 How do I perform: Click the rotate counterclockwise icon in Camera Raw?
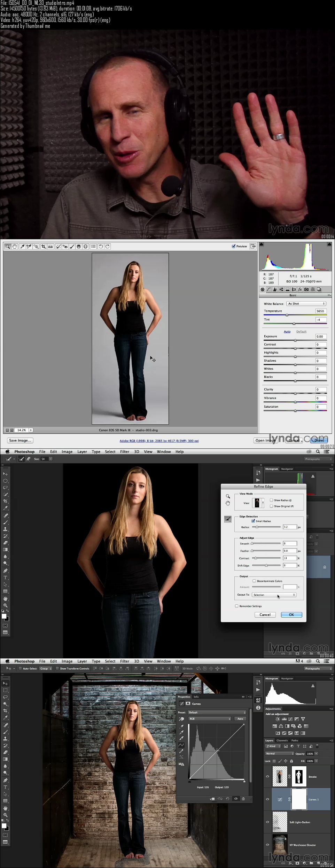coord(101,247)
